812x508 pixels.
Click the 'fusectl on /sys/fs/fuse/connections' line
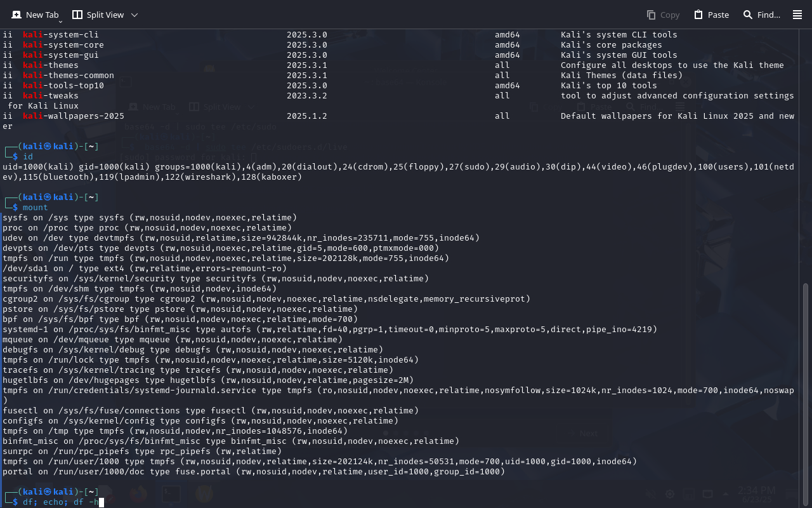tap(211, 411)
